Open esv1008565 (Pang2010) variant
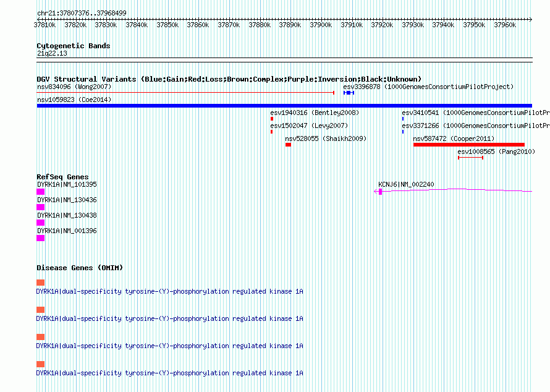This screenshot has height=392, width=550. click(x=496, y=151)
